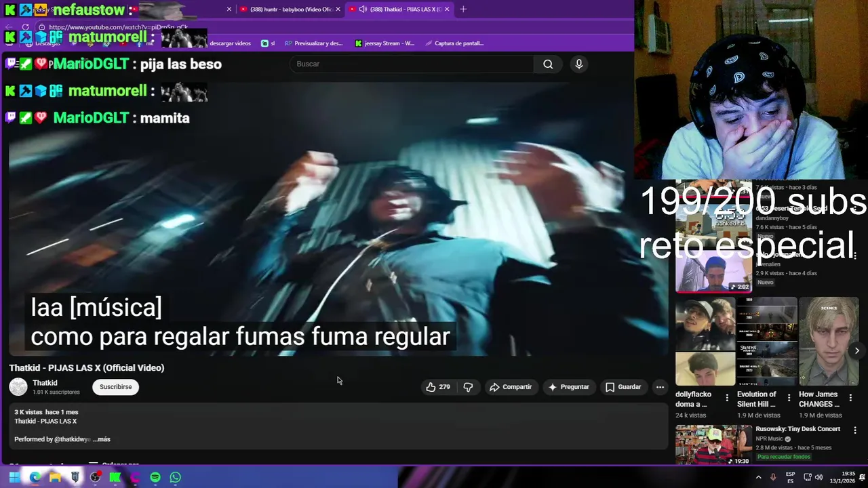Click the YouTube Buscar search field
Viewport: 868px width, 488px height.
coord(412,64)
